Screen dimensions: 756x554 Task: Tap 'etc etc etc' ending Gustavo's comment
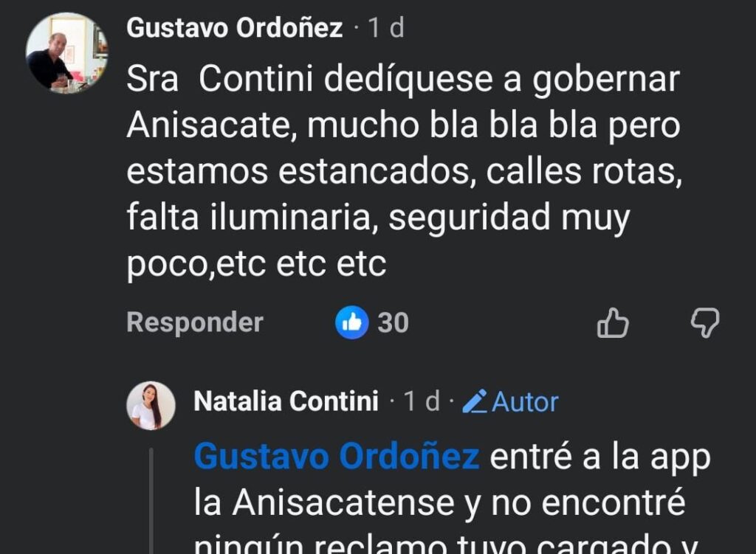331,265
